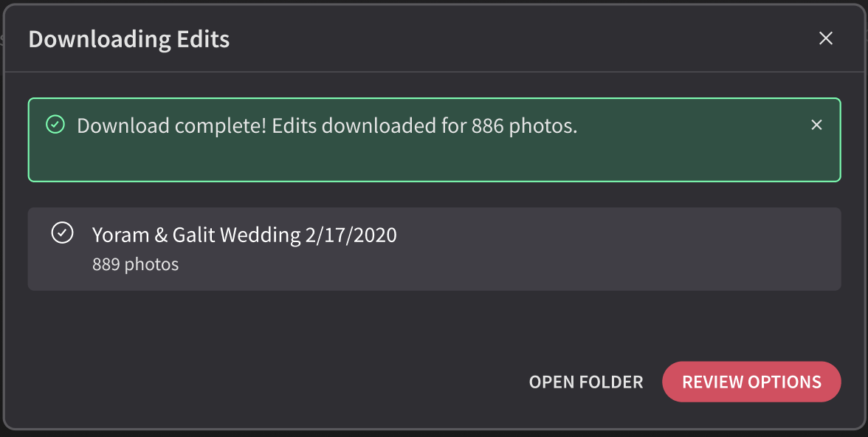Click the REVIEW OPTIONS button

pos(751,382)
